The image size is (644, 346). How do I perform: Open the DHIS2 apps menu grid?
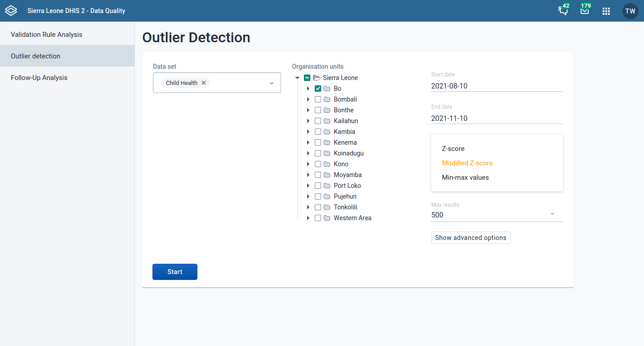coord(606,11)
